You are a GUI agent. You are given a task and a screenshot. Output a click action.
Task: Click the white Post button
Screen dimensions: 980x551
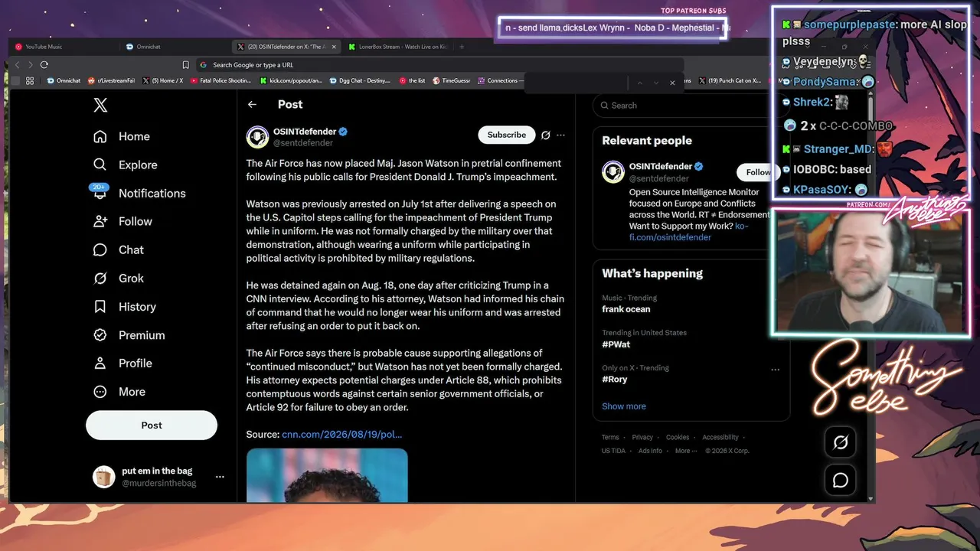tap(152, 425)
